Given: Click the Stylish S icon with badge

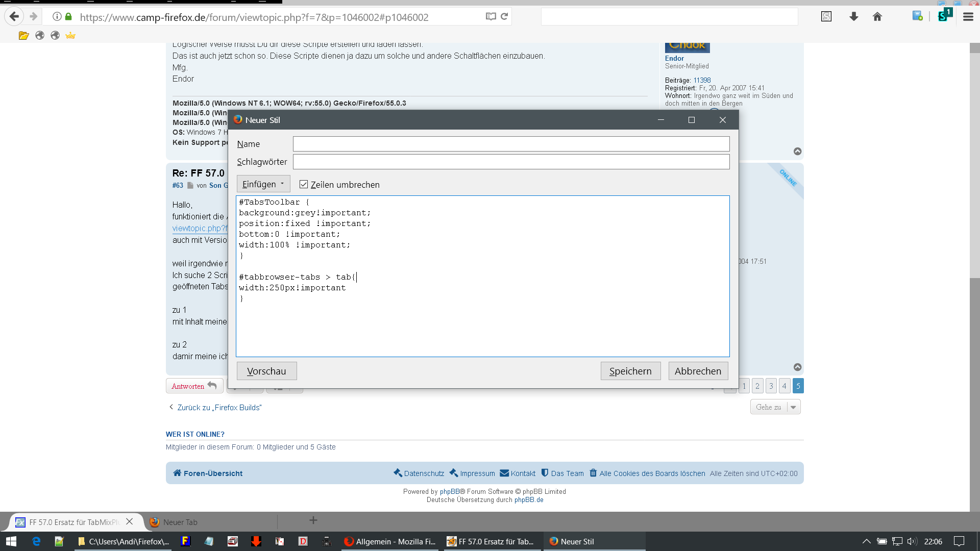Looking at the screenshot, I should 943,16.
